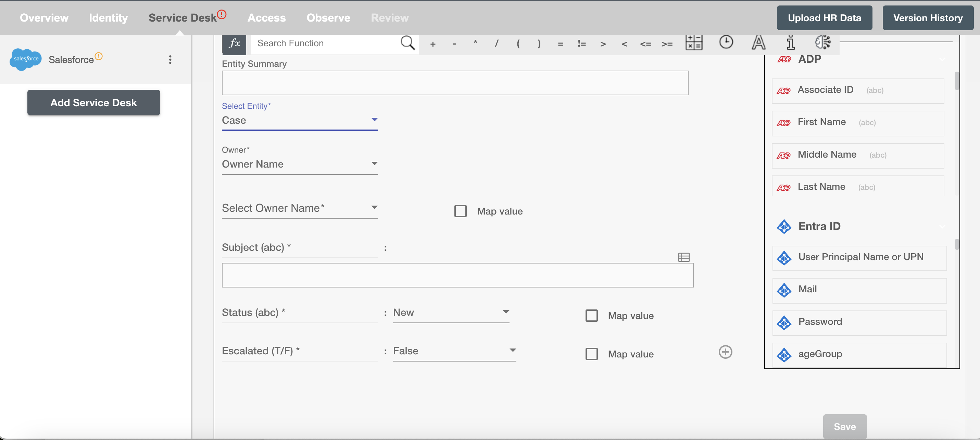The width and height of the screenshot is (980, 440).
Task: Insert the greater-than-or-equal operator
Action: (667, 44)
